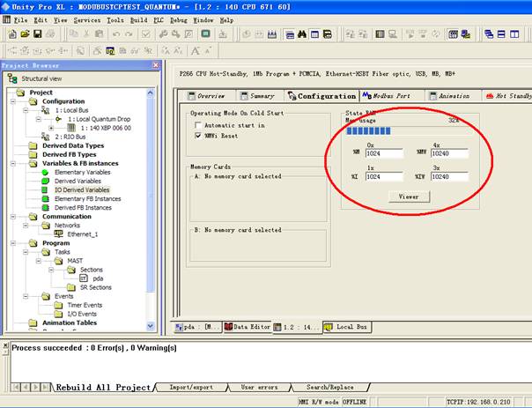Viewport: 532px width, 408px height.
Task: Open the pda section icon under Sections
Action: click(84, 278)
